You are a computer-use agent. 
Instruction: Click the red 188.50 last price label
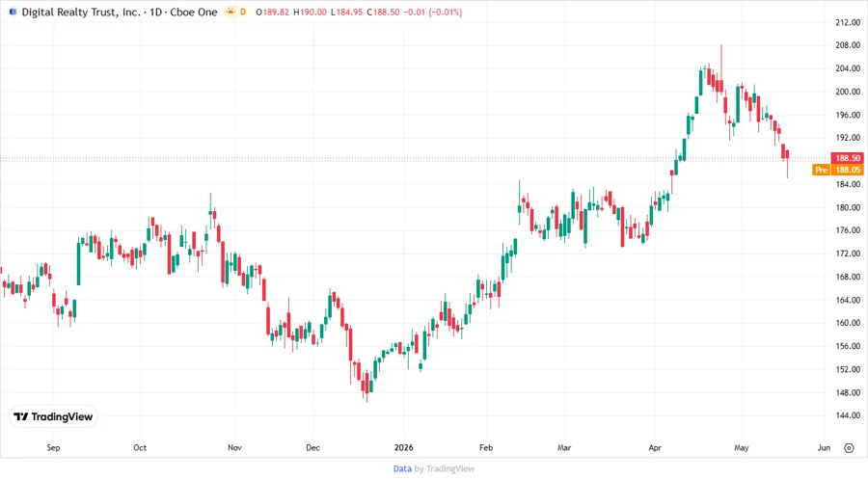click(x=848, y=158)
